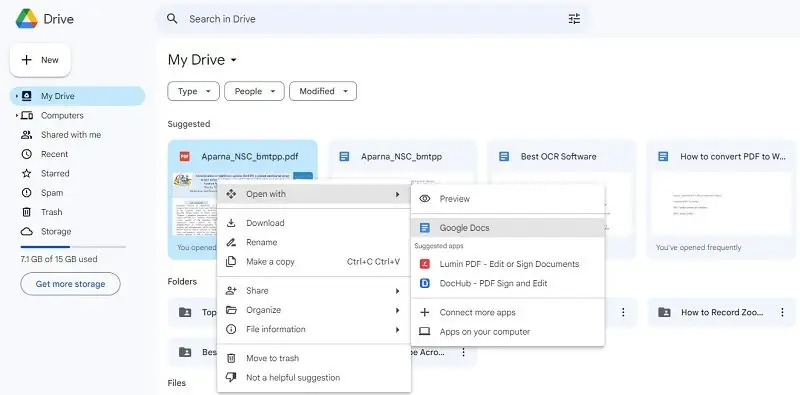Select Apps on your computer
800x395 pixels.
point(508,332)
